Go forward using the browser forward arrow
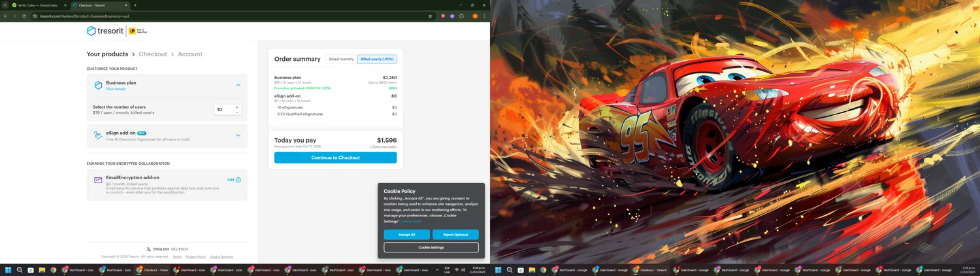This screenshot has width=980, height=276. [x=15, y=16]
